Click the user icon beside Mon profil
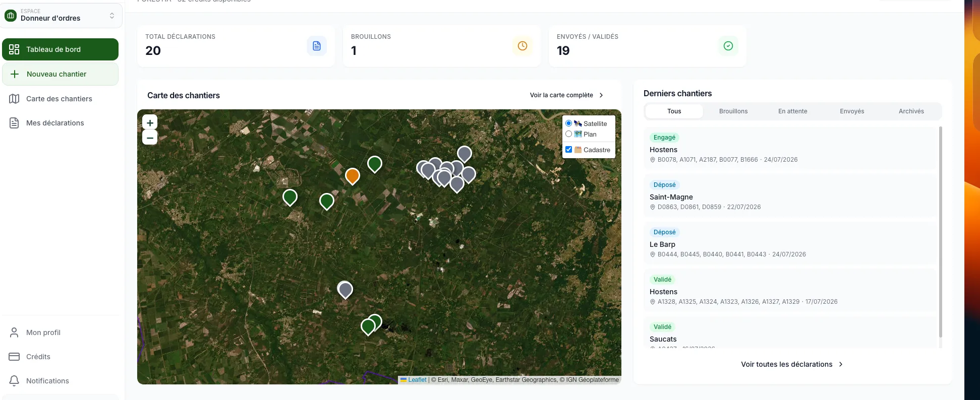The height and width of the screenshot is (400, 980). point(14,332)
